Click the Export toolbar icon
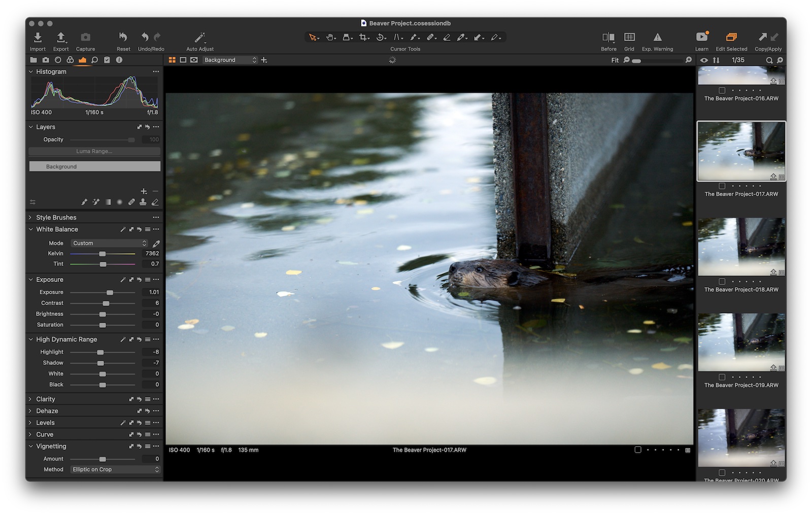This screenshot has height=515, width=812. [x=60, y=38]
